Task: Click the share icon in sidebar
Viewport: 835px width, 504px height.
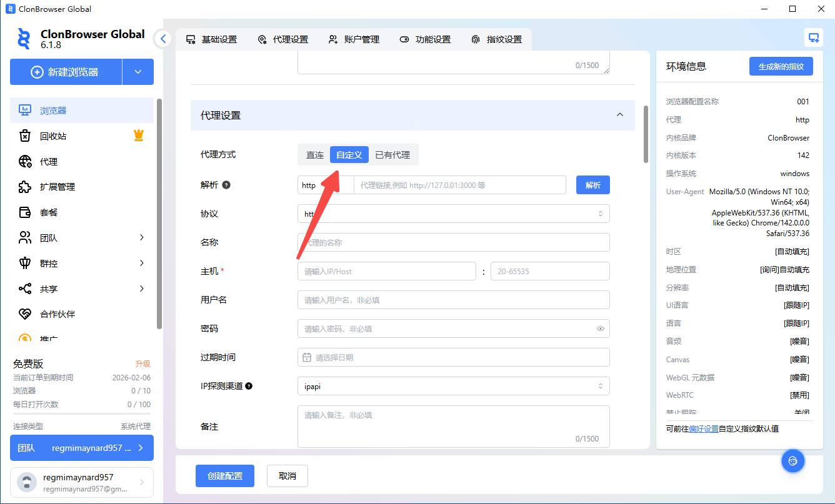Action: click(25, 289)
